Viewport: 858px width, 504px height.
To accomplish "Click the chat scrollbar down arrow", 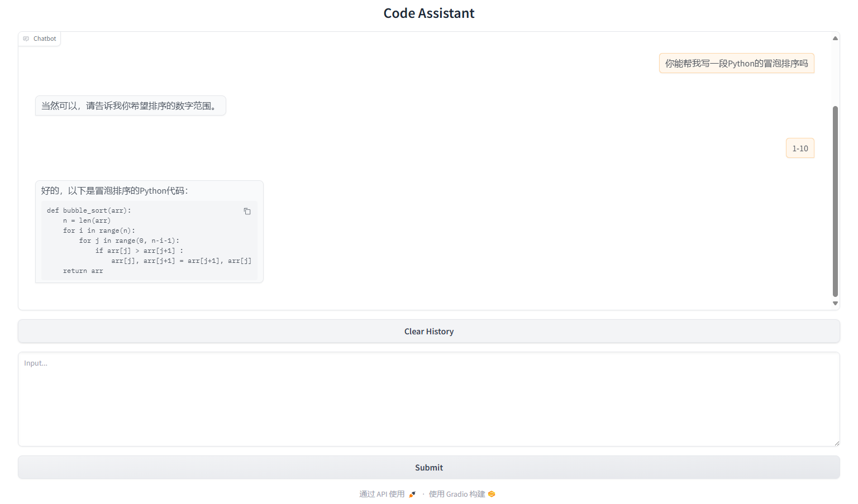I will (835, 303).
